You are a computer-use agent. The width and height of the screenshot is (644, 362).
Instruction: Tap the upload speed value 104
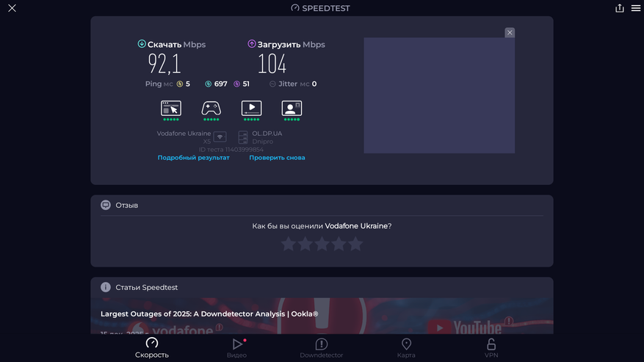point(272,64)
